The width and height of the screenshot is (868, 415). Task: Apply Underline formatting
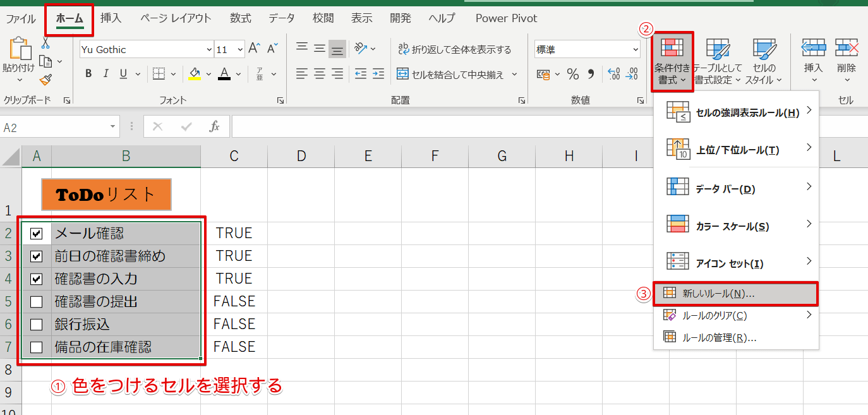pos(122,74)
